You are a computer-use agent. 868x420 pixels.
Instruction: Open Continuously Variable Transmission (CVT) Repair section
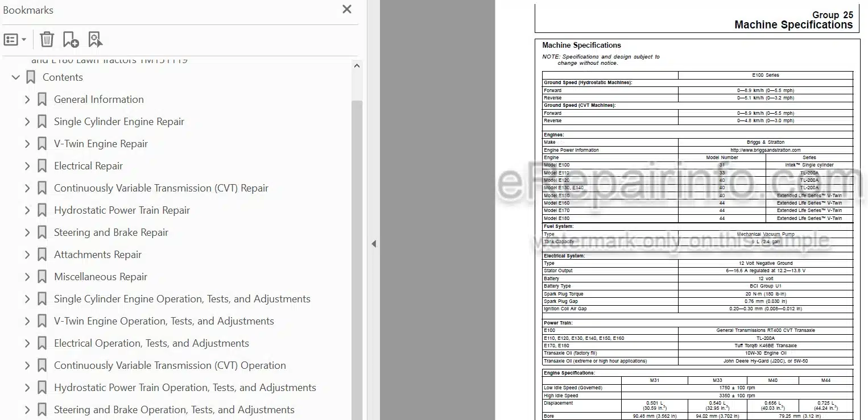click(161, 188)
